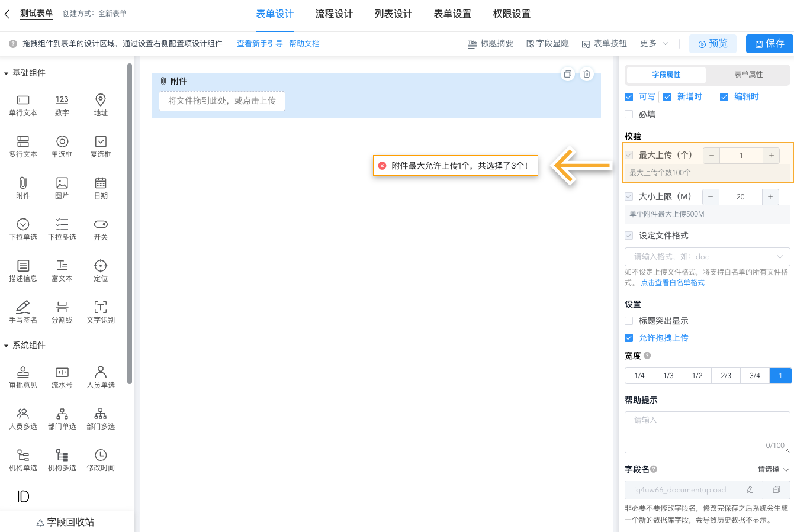
Task: Select the 审批意见 system component
Action: (x=22, y=377)
